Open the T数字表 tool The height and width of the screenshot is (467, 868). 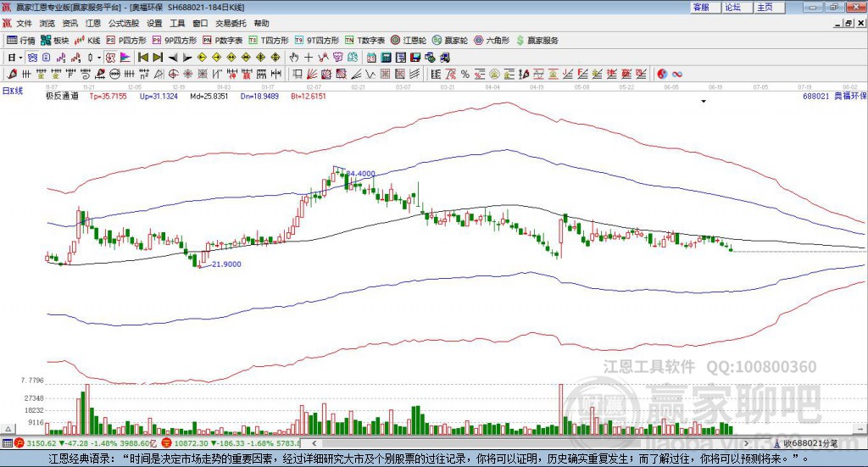[x=364, y=41]
